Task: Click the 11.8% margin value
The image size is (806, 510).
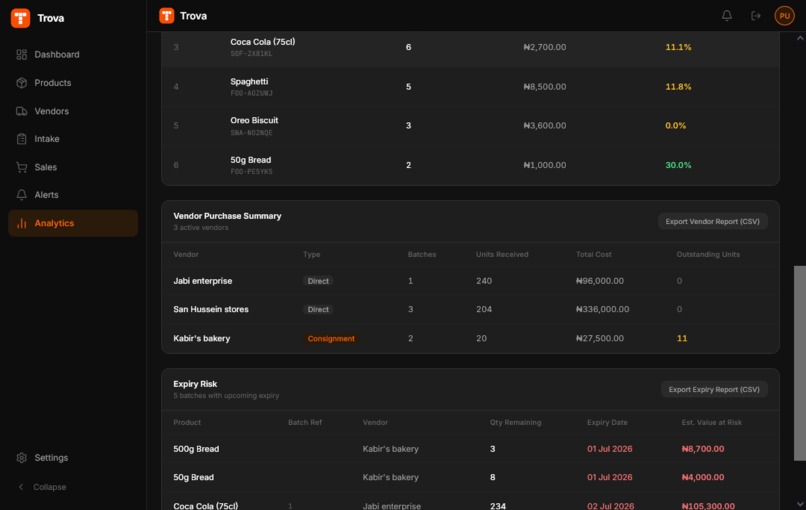Action: click(x=678, y=87)
